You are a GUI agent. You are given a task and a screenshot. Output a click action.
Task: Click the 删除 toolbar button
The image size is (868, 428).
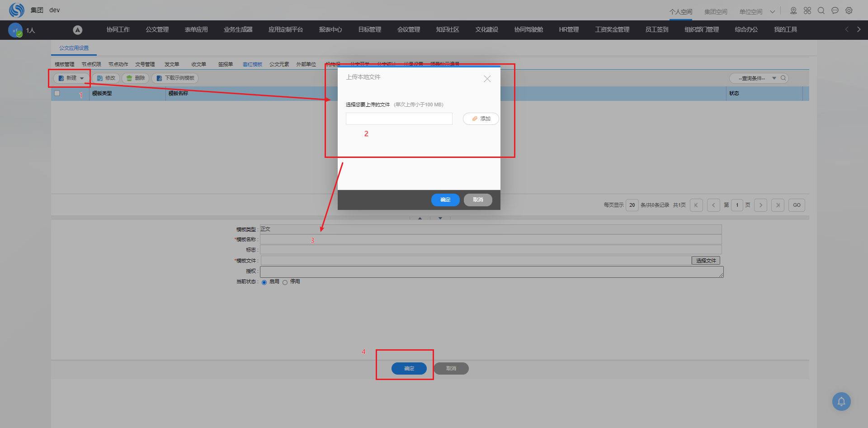coord(136,78)
